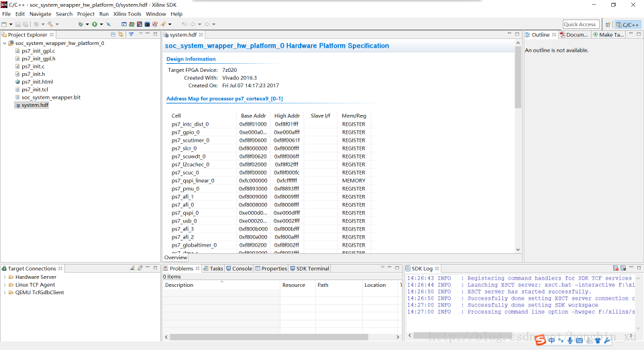Click the Save toolbar icon

(x=17, y=24)
